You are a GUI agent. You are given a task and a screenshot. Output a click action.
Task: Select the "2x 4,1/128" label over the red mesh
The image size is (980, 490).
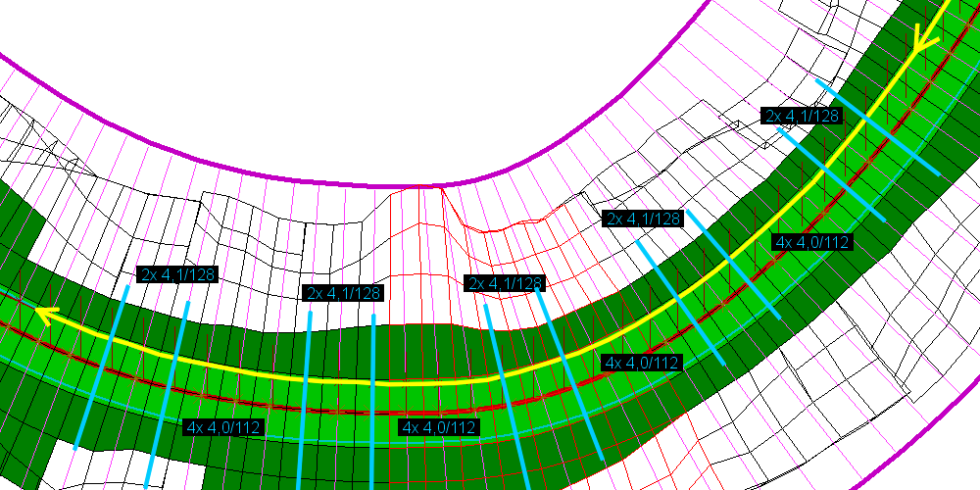click(505, 284)
